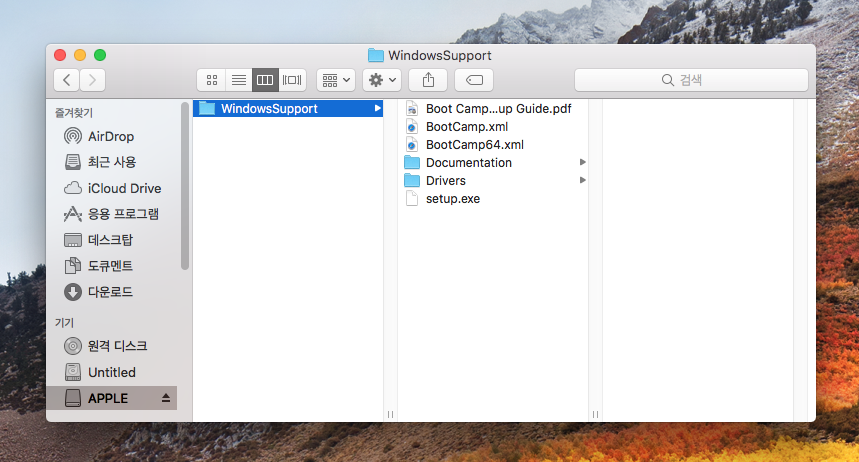The image size is (859, 462).
Task: Expand the Documentation folder arrow
Action: coord(582,162)
